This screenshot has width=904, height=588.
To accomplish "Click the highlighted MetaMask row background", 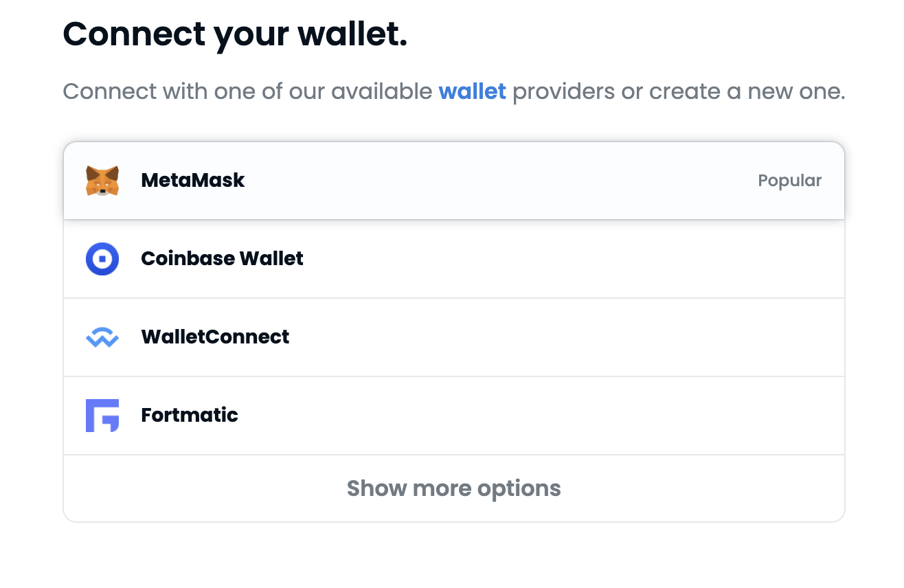I will point(481,181).
